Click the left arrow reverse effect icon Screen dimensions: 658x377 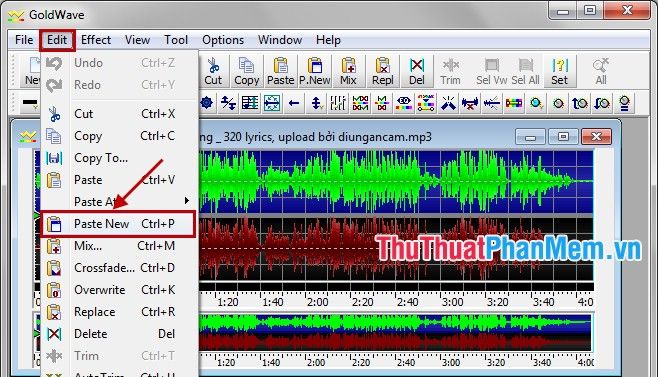click(294, 103)
